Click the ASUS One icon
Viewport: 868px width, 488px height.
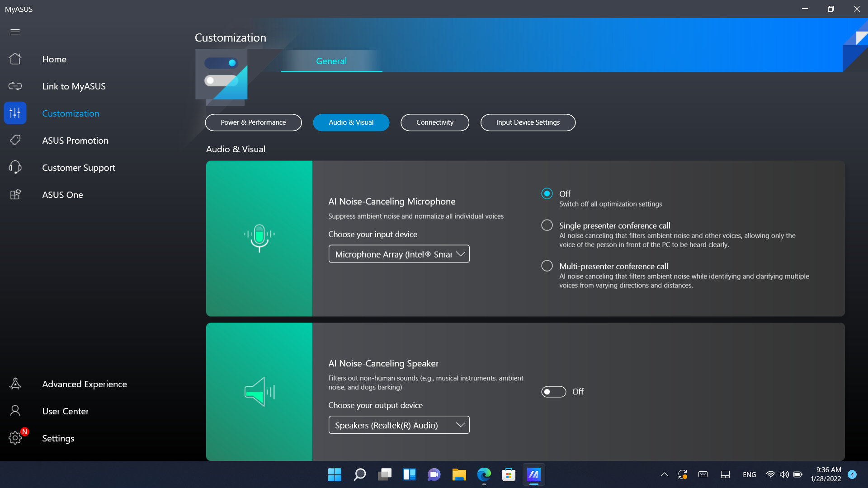click(15, 194)
